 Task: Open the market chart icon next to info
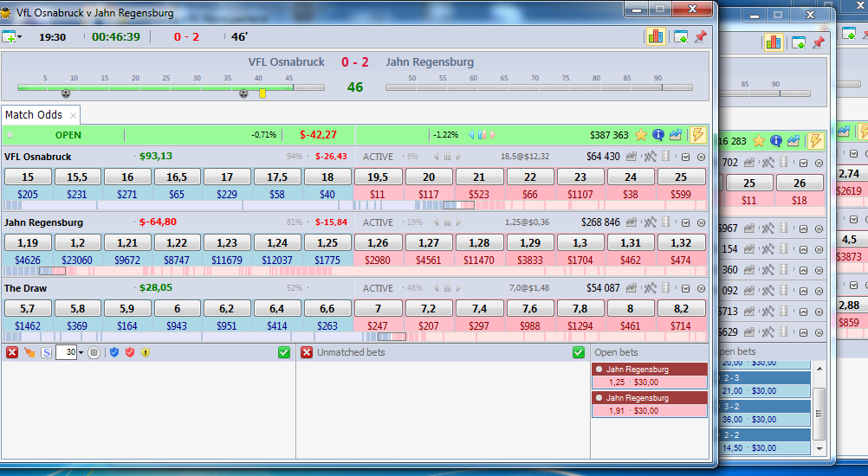(x=676, y=134)
